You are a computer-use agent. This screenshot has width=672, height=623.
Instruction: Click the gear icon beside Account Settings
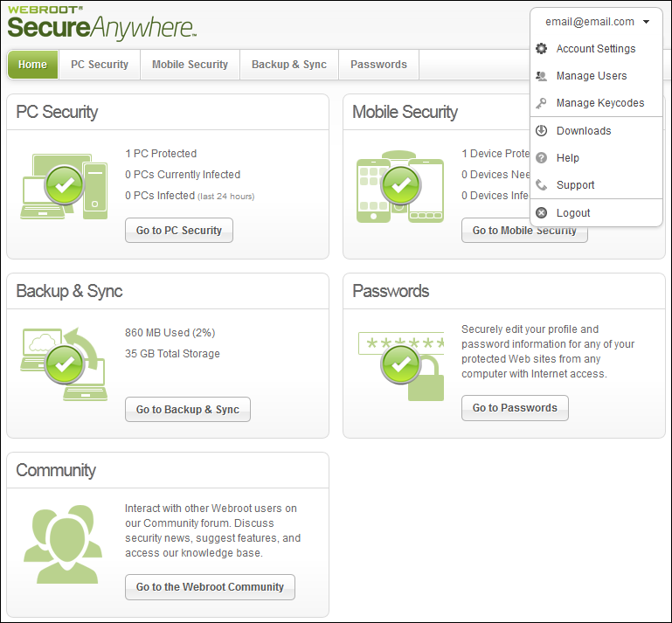point(541,48)
